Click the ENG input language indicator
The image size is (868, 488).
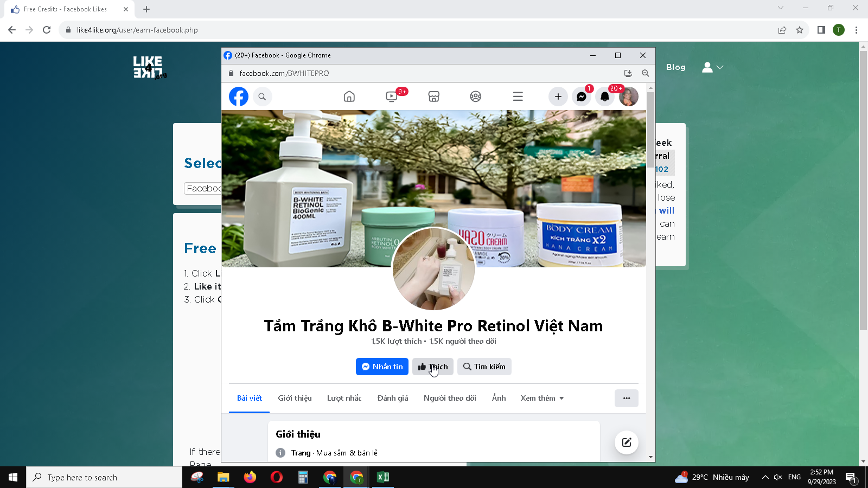pyautogui.click(x=795, y=477)
